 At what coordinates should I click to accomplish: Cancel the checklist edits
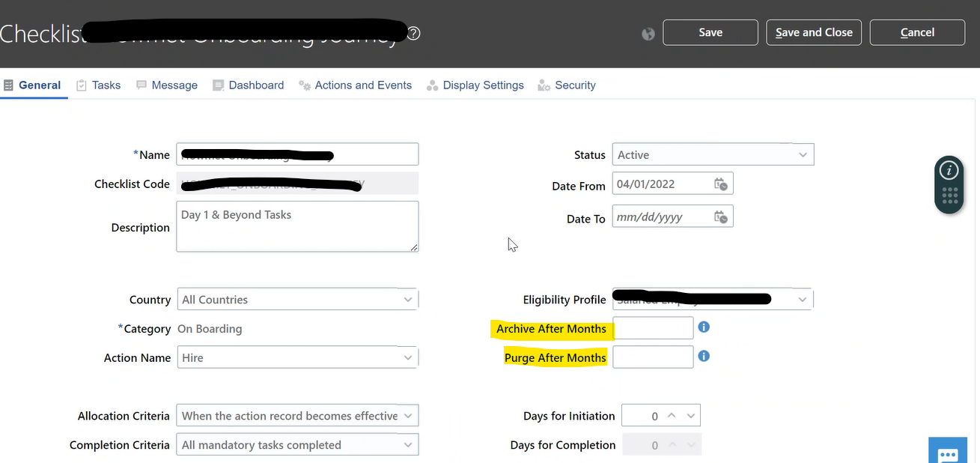pyautogui.click(x=916, y=32)
